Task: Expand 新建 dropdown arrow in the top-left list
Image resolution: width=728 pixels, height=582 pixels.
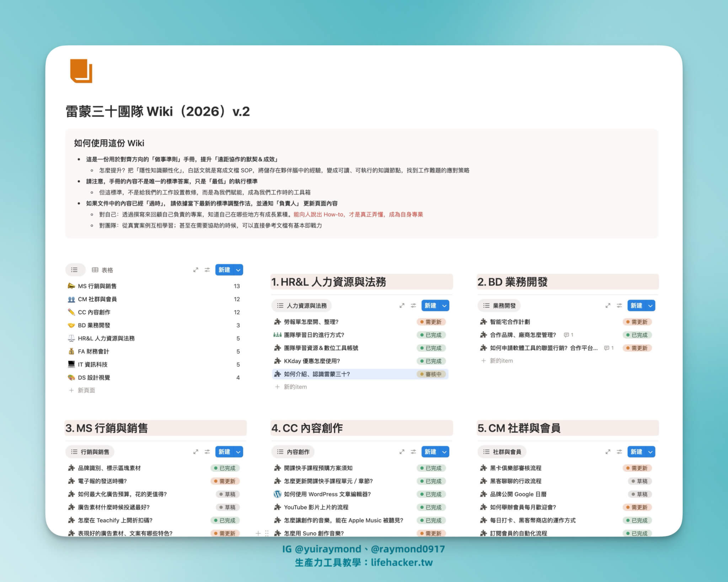Action: (x=238, y=270)
